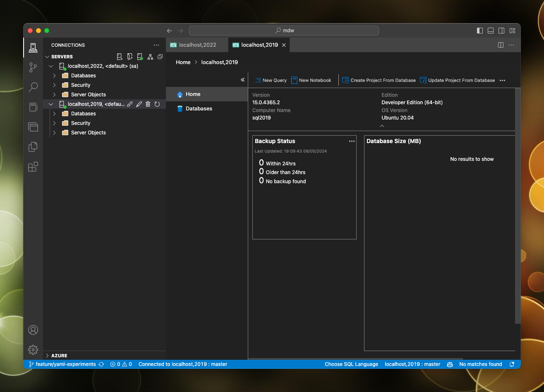
Task: Open the stacked-windows view icon in activity bar
Action: (x=33, y=127)
